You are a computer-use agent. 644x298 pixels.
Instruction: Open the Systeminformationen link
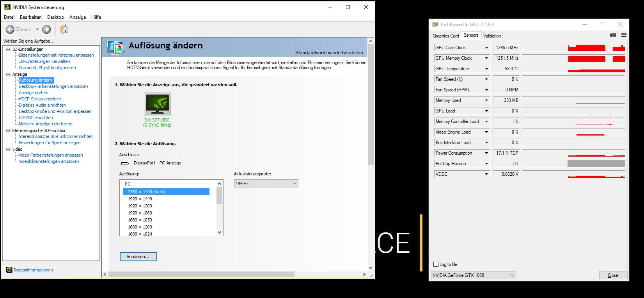coord(33,270)
